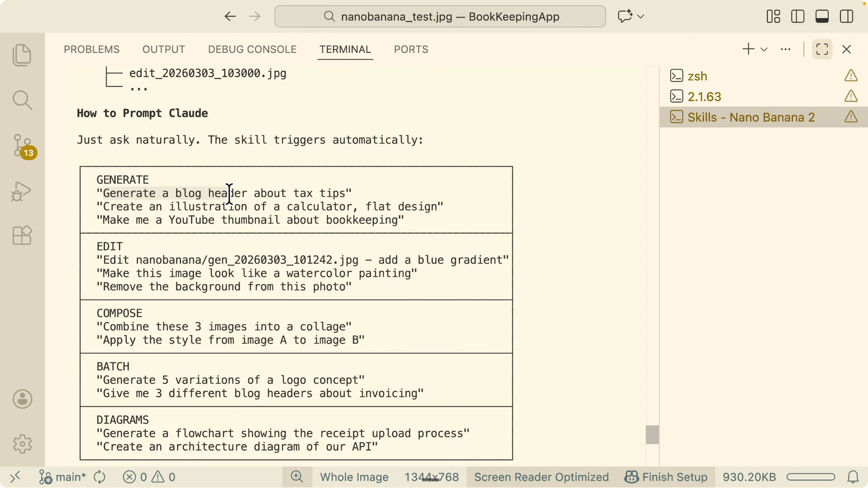Viewport: 868px width, 488px height.
Task: Open the remote window indicator in status bar
Action: (x=15, y=477)
